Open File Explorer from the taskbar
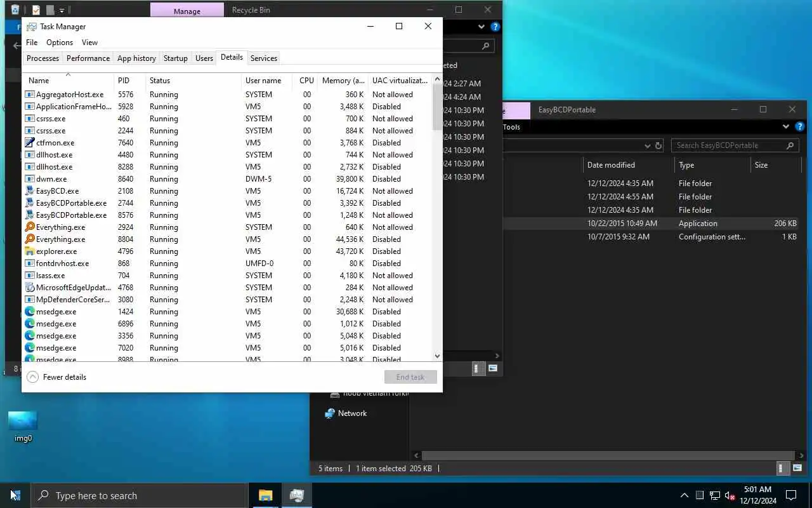This screenshot has width=812, height=508. pyautogui.click(x=265, y=495)
